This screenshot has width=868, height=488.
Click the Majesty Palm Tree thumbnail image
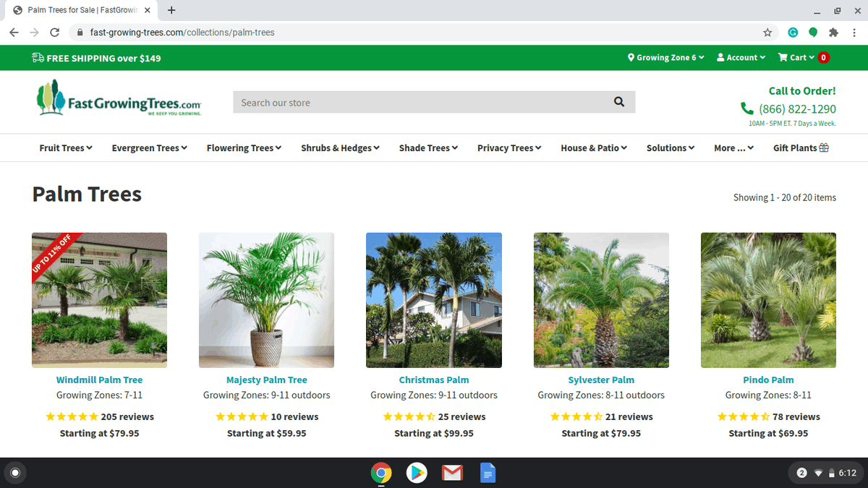(x=266, y=299)
